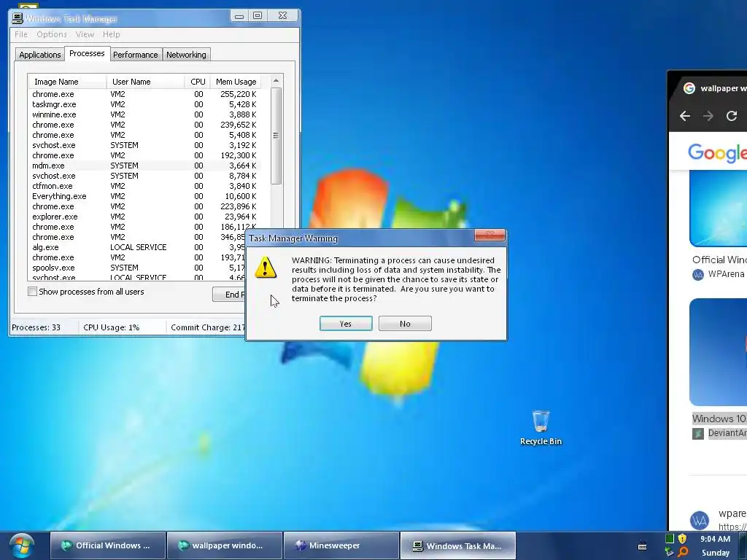Open the Options menu
This screenshot has width=747, height=560.
coord(52,34)
